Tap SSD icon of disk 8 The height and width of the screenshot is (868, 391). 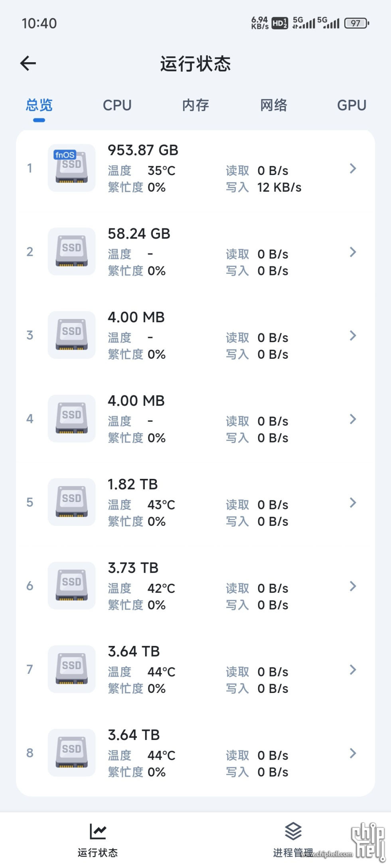pyautogui.click(x=72, y=753)
